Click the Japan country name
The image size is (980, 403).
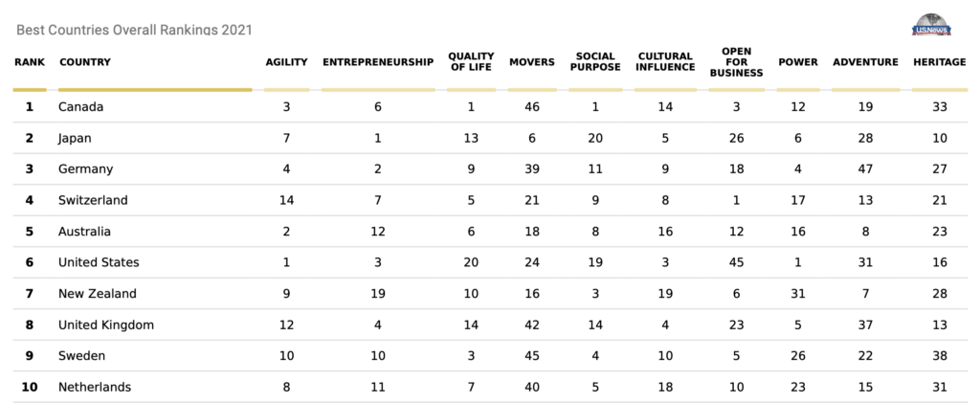75,138
